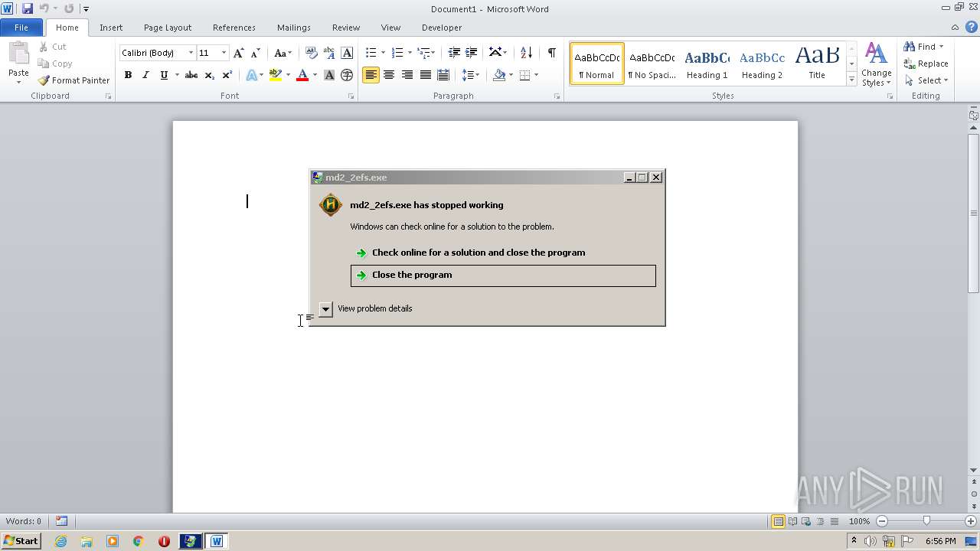Screen dimensions: 980x551
Task: Click the Paste icon
Action: [18, 54]
